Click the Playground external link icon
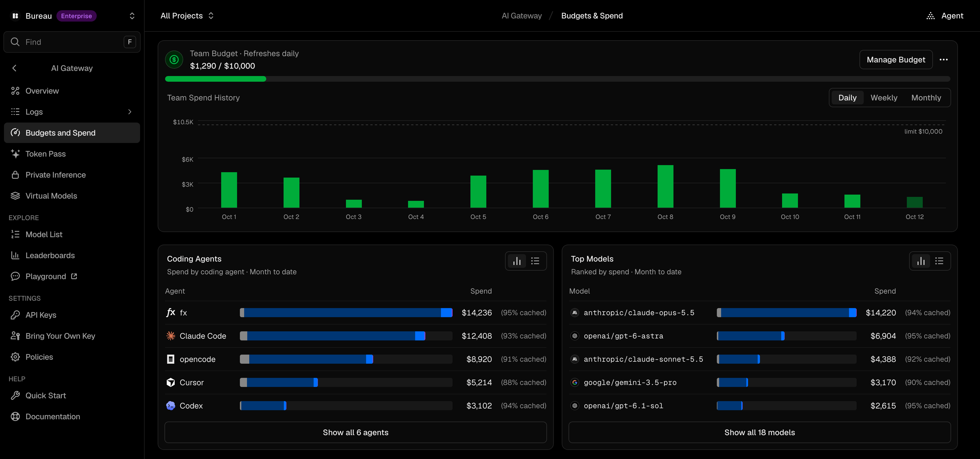980x459 pixels. click(74, 276)
